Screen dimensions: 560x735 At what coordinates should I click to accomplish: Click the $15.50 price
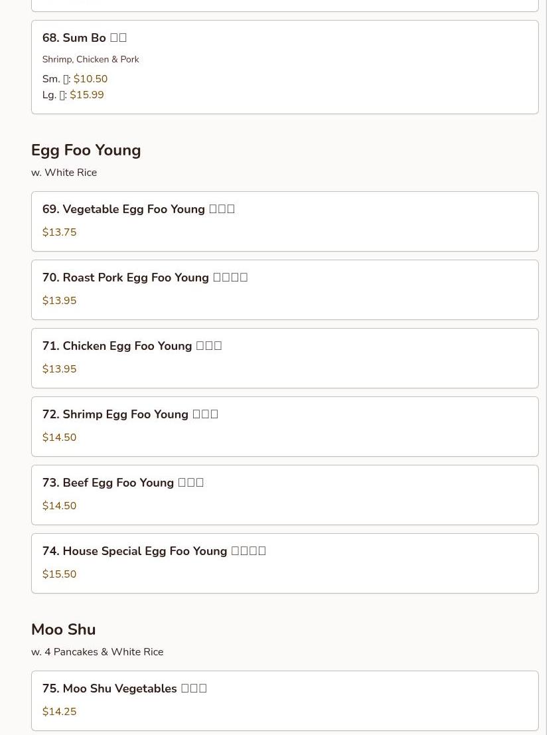pos(60,574)
